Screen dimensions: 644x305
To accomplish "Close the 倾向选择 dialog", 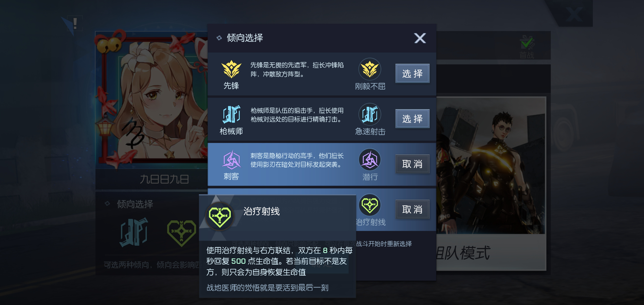I will (x=420, y=38).
